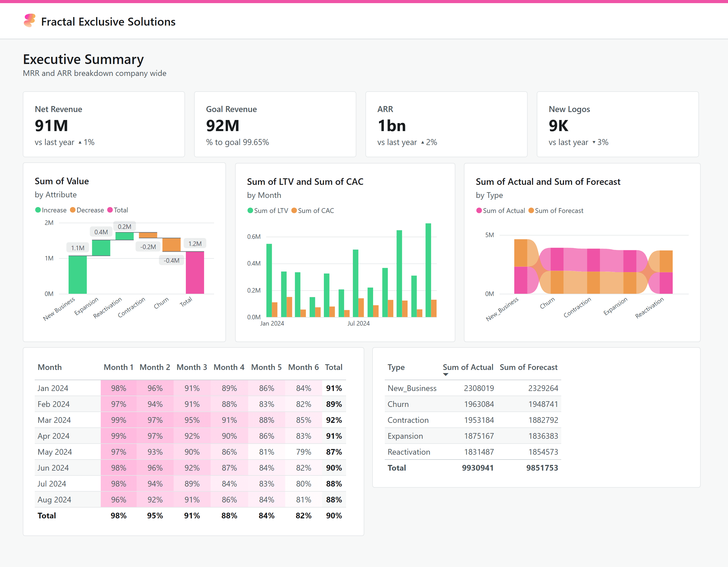Select the Jan 2024 Month 1 cell 98%

[x=118, y=388]
